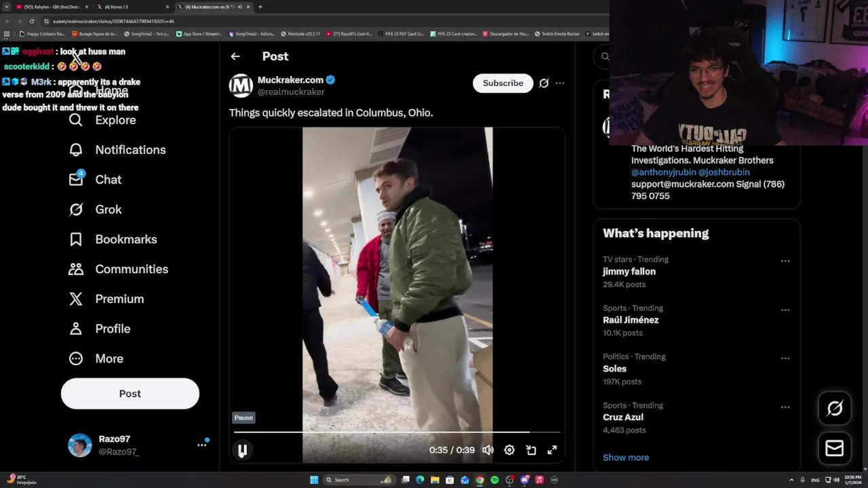
Task: Show hidden system tray icons
Action: pyautogui.click(x=791, y=480)
